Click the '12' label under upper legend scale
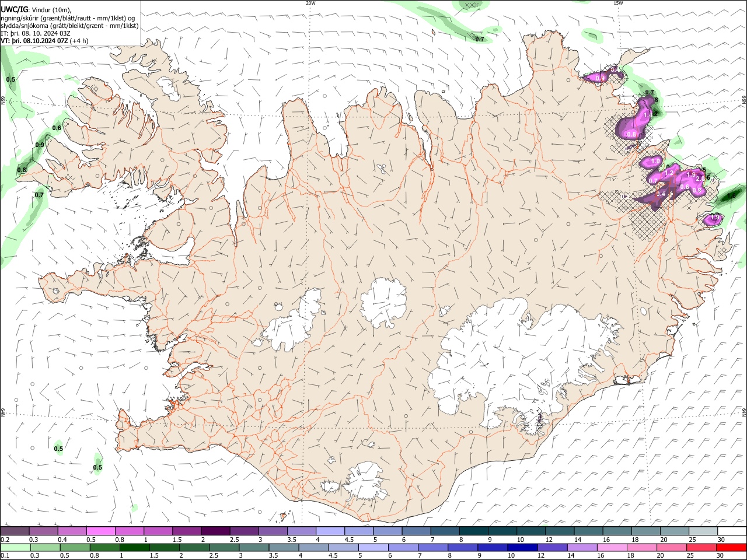The width and height of the screenshot is (747, 560). click(549, 540)
